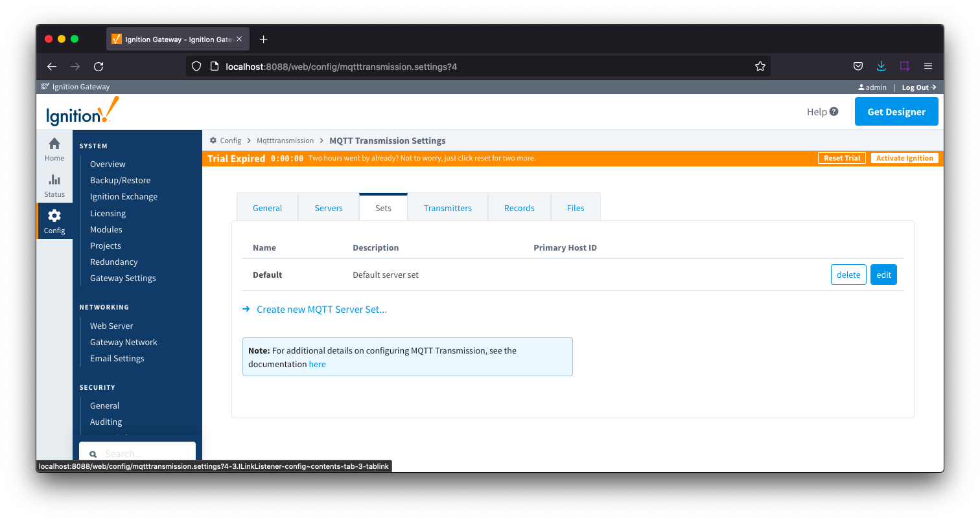Click the browser forward arrow
Image resolution: width=980 pixels, height=520 pixels.
pyautogui.click(x=75, y=66)
